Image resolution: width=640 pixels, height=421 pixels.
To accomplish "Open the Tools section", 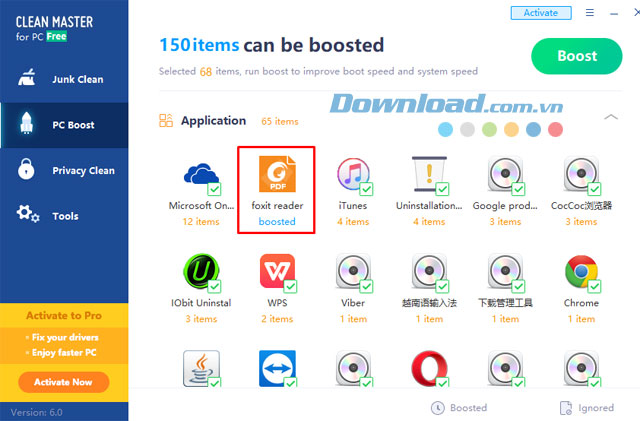I will [x=64, y=216].
